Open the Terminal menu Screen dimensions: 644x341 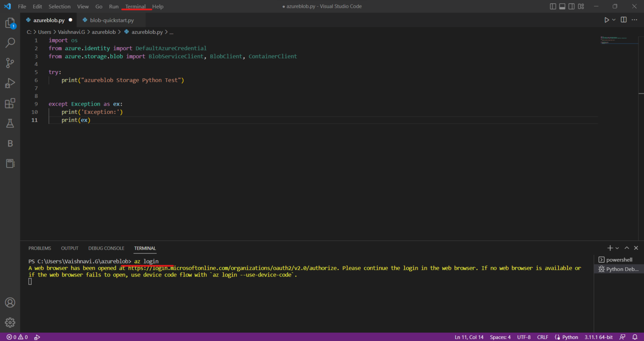(x=135, y=6)
